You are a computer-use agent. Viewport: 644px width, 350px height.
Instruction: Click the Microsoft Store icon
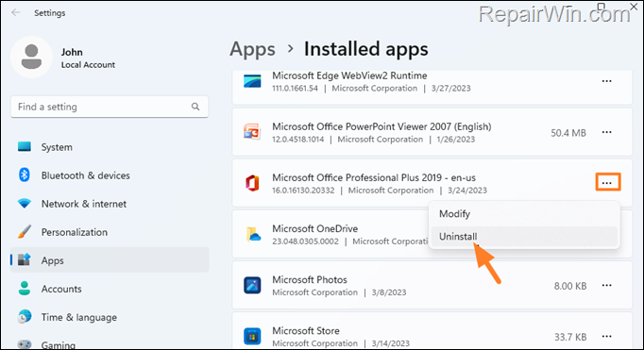[252, 336]
